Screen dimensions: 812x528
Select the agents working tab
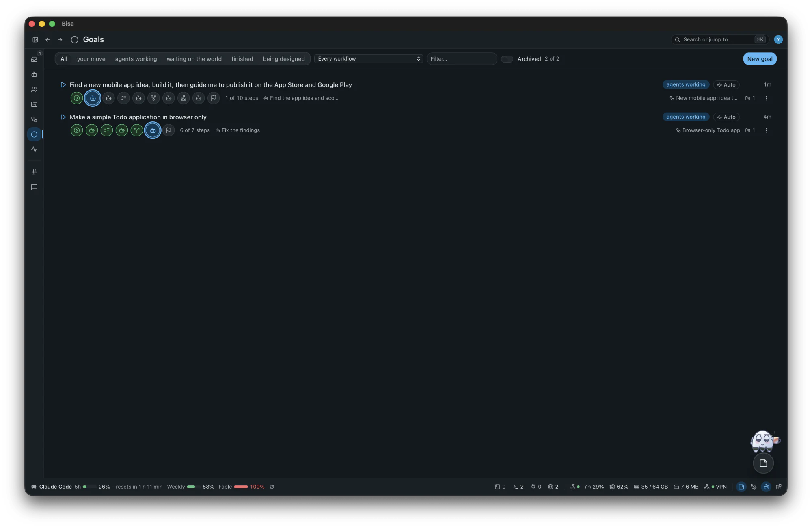coord(136,59)
